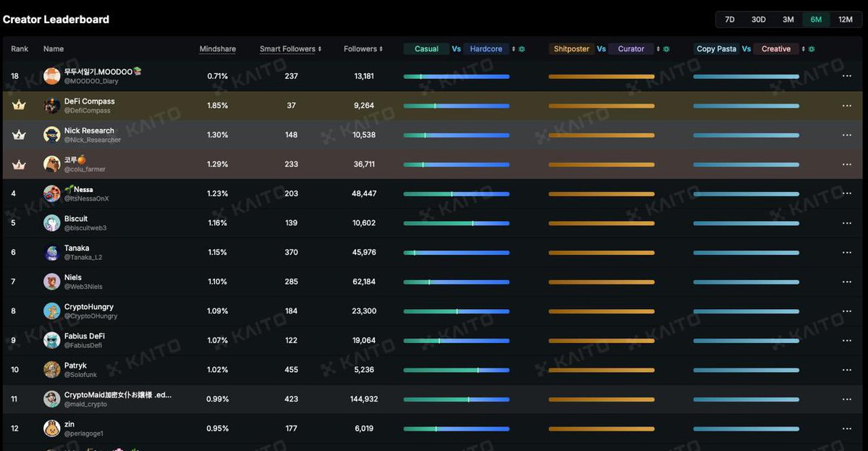Image resolution: width=868 pixels, height=451 pixels.
Task: Click the Rank column header
Action: (20, 49)
